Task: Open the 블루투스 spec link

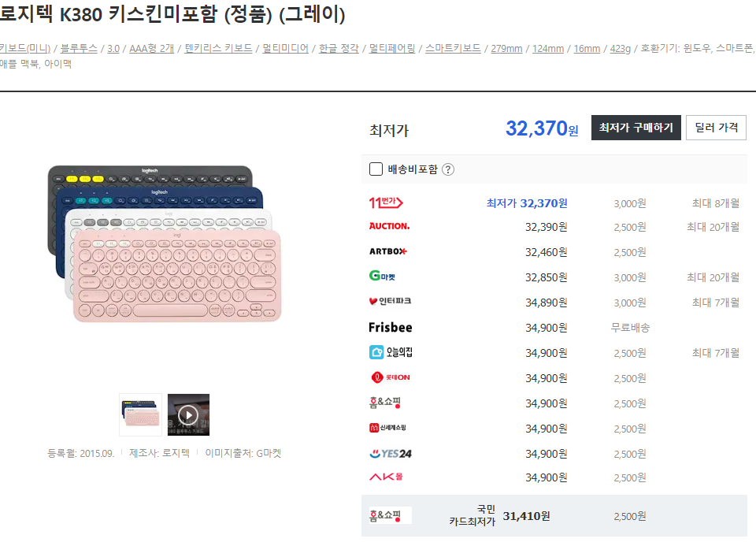Action: click(x=79, y=48)
